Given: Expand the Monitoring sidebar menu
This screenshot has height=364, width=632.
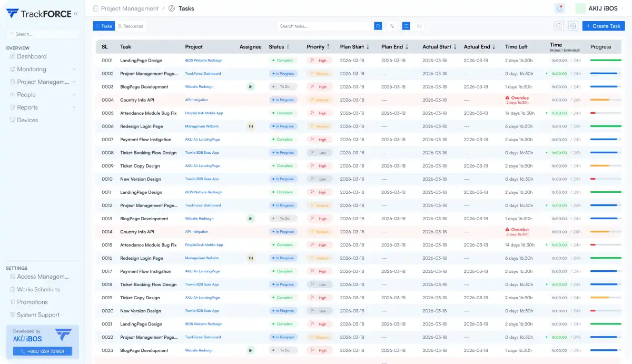Looking at the screenshot, I should coord(42,69).
